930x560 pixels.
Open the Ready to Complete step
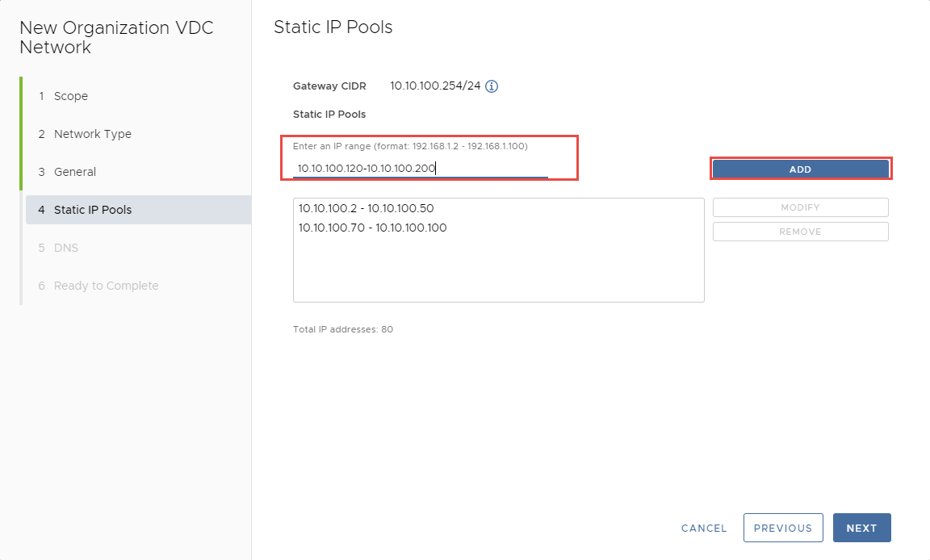click(x=106, y=286)
